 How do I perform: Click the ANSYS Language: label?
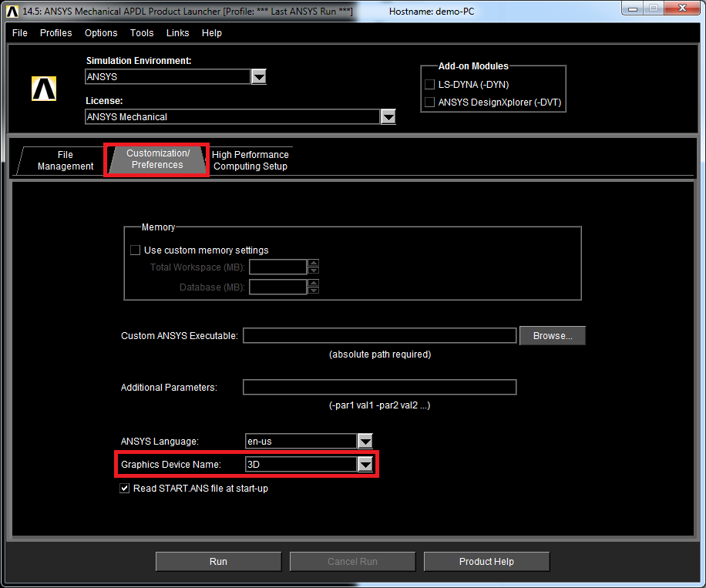pyautogui.click(x=160, y=442)
